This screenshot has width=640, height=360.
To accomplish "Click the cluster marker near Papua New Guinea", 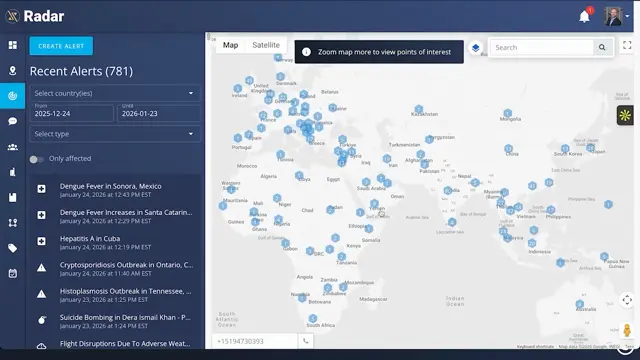I will 604,256.
